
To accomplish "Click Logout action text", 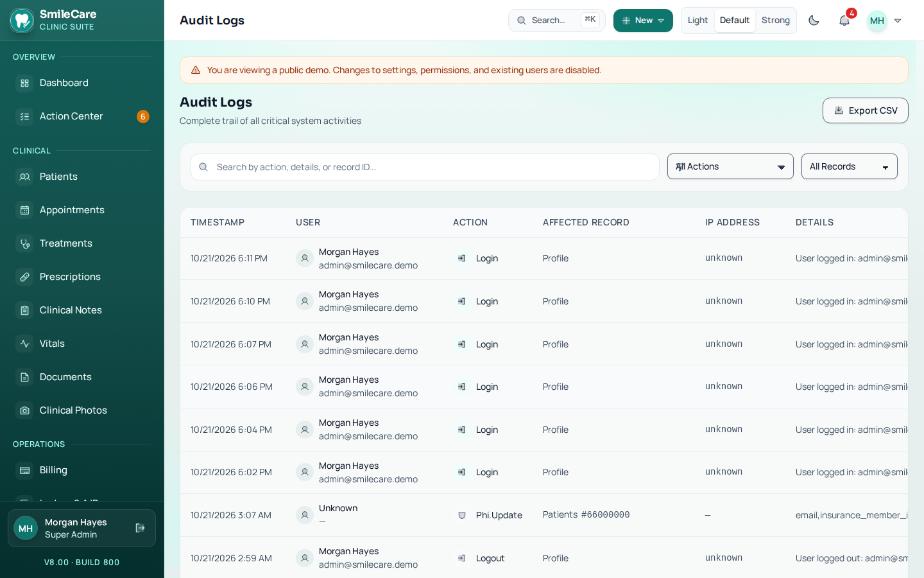I will (x=490, y=558).
